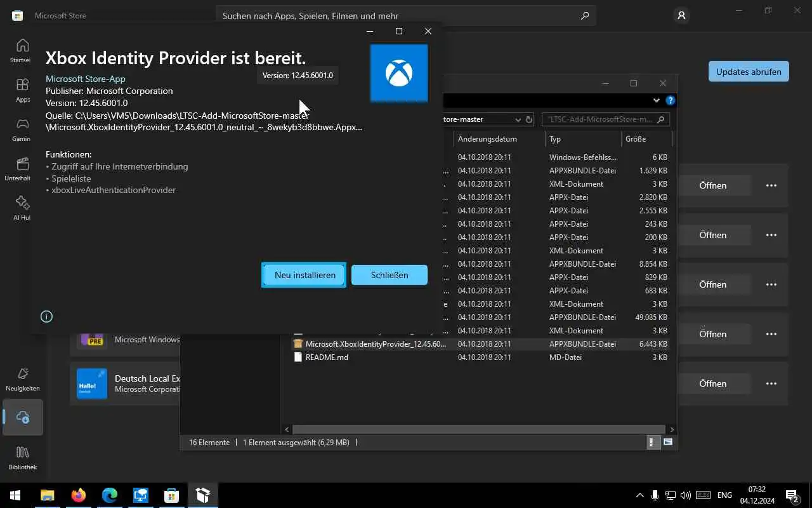Sort Explorer list by Größe column
Screen dimensions: 812x508
[x=646, y=139]
